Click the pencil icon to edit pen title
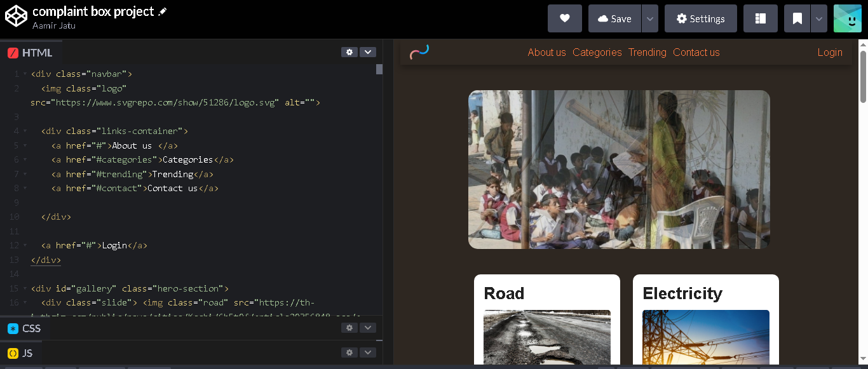Image resolution: width=868 pixels, height=369 pixels. (x=163, y=12)
